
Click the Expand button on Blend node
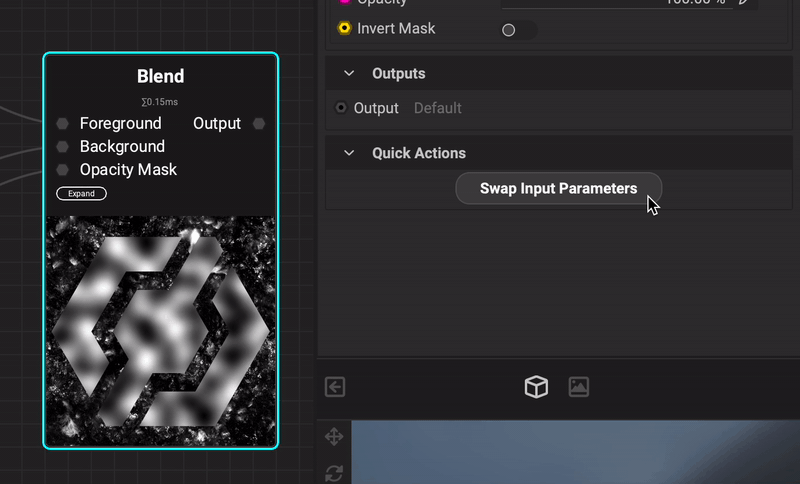[81, 194]
